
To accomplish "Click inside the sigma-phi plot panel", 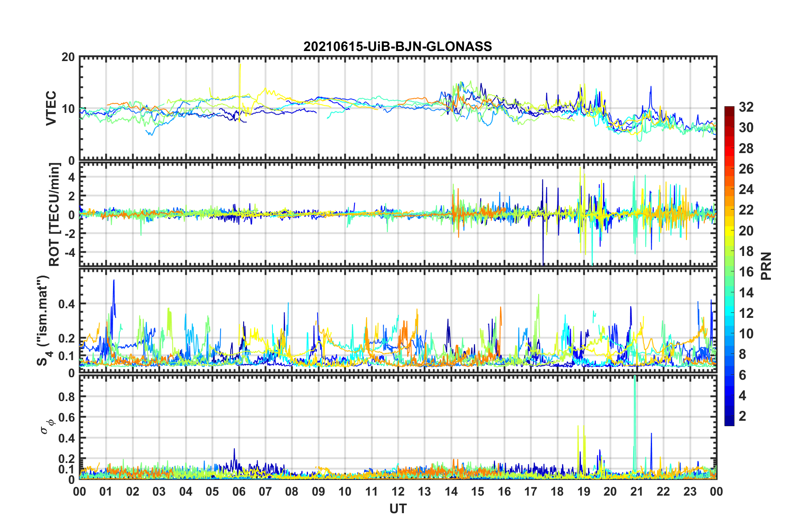I will [x=398, y=427].
